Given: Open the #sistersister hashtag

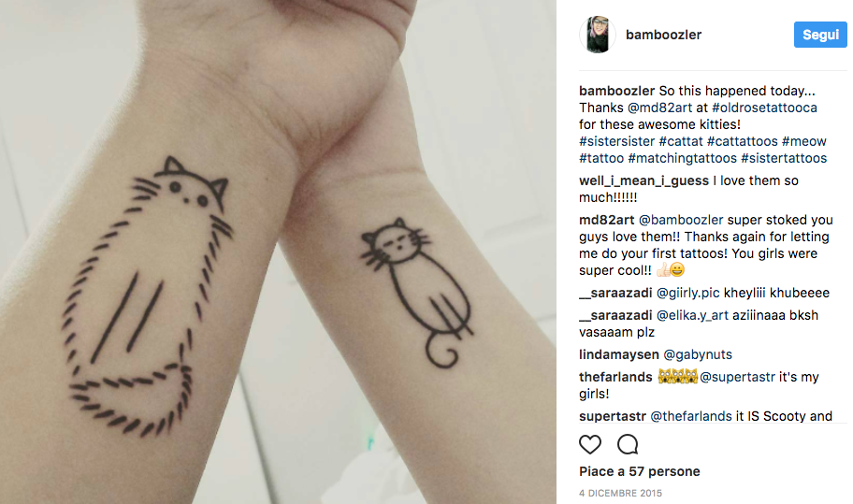Looking at the screenshot, I should point(617,141).
